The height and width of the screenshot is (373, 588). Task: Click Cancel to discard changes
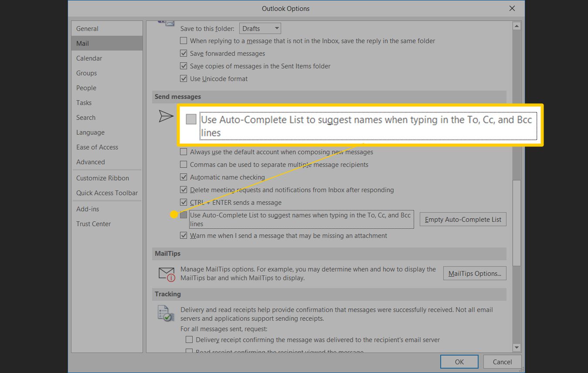502,362
